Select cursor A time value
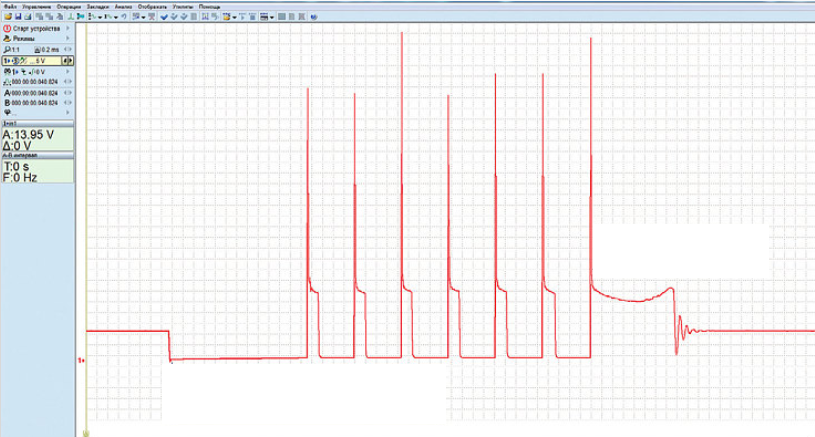The width and height of the screenshot is (815, 437). (34, 93)
